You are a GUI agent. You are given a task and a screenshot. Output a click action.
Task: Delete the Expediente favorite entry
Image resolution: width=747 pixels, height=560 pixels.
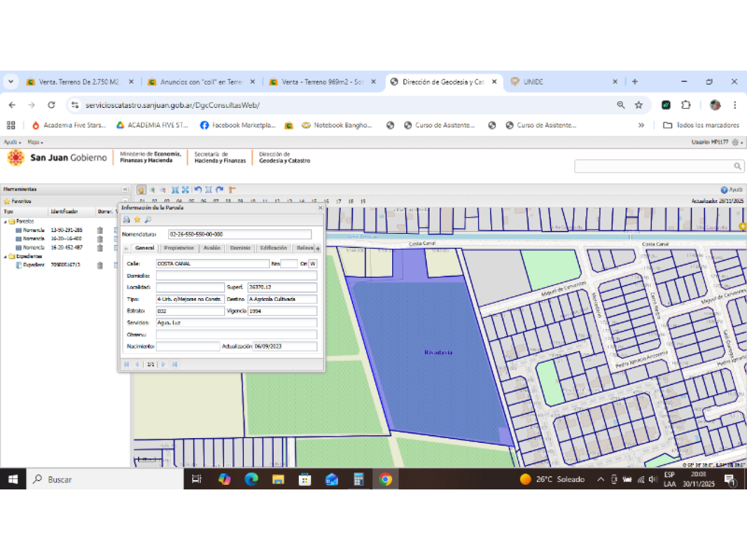pos(100,265)
